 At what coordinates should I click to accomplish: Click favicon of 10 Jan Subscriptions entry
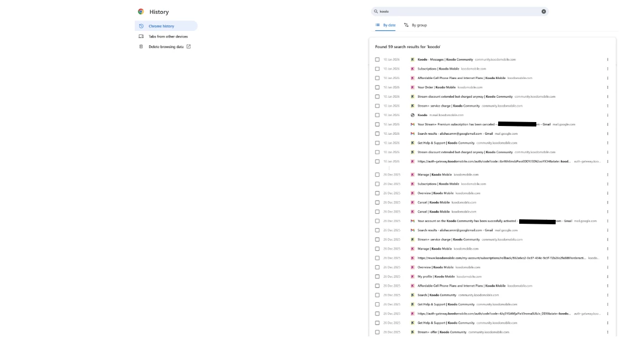coord(413,69)
